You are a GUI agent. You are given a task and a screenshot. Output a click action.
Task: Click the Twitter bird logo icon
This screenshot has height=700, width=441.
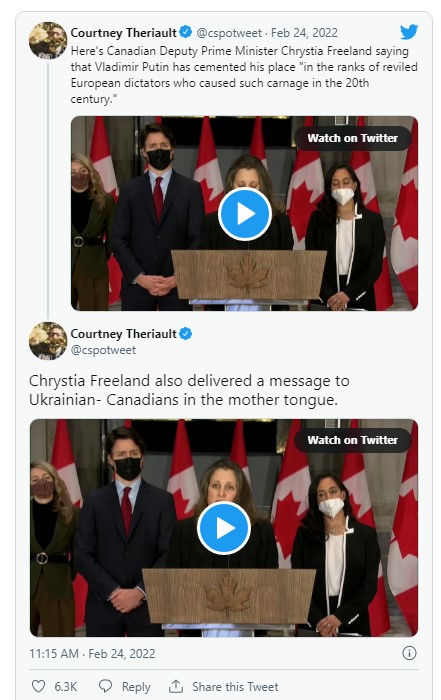pos(409,32)
